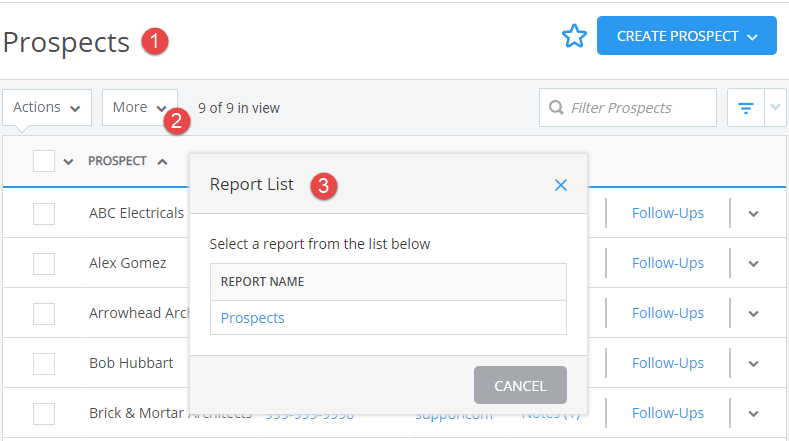Image resolution: width=789 pixels, height=441 pixels.
Task: Open the select-all checkbox dropdown chevron
Action: tap(68, 162)
